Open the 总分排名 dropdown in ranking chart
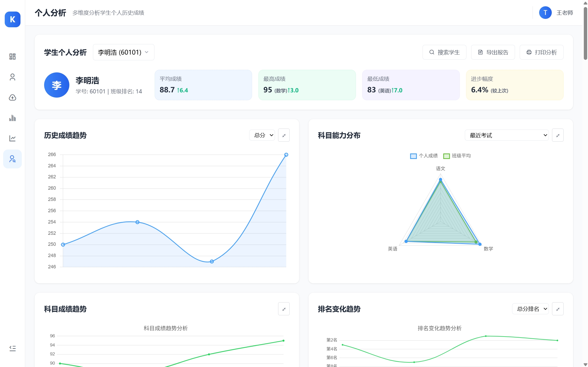 [530, 309]
